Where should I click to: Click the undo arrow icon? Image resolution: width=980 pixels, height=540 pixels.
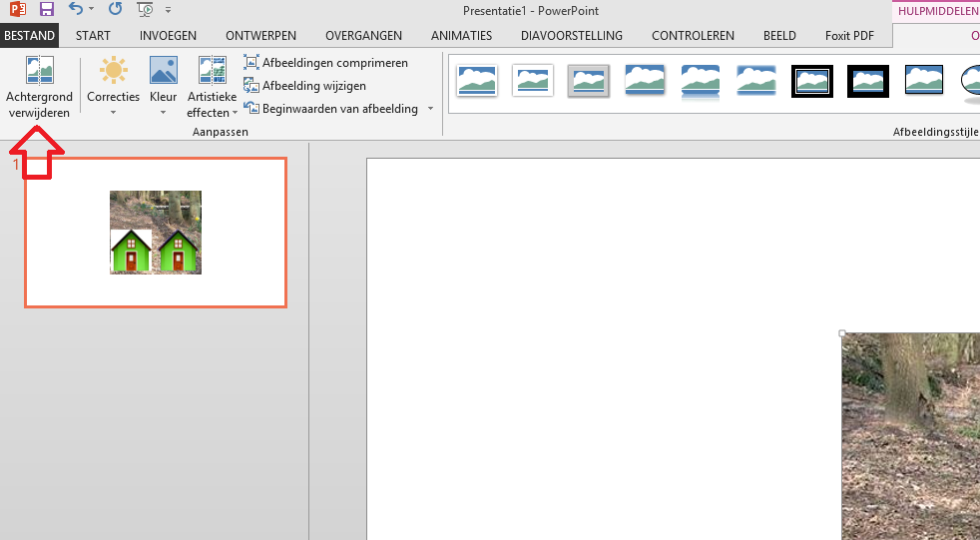tap(77, 10)
